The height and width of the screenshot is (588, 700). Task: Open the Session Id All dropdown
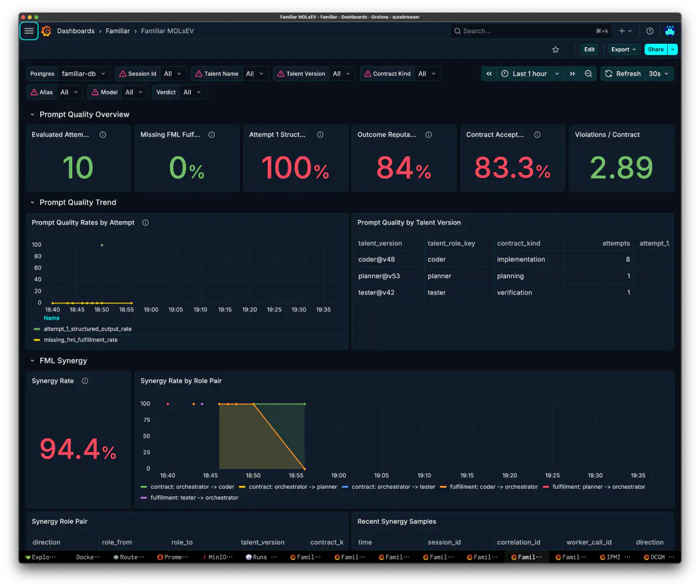point(173,73)
